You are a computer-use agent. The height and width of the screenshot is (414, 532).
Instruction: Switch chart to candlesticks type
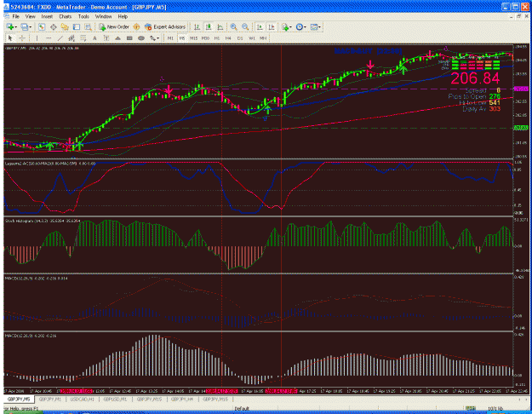[x=209, y=26]
